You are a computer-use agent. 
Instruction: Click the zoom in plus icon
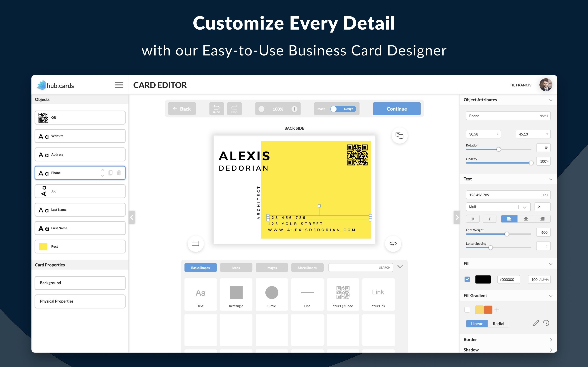point(294,109)
